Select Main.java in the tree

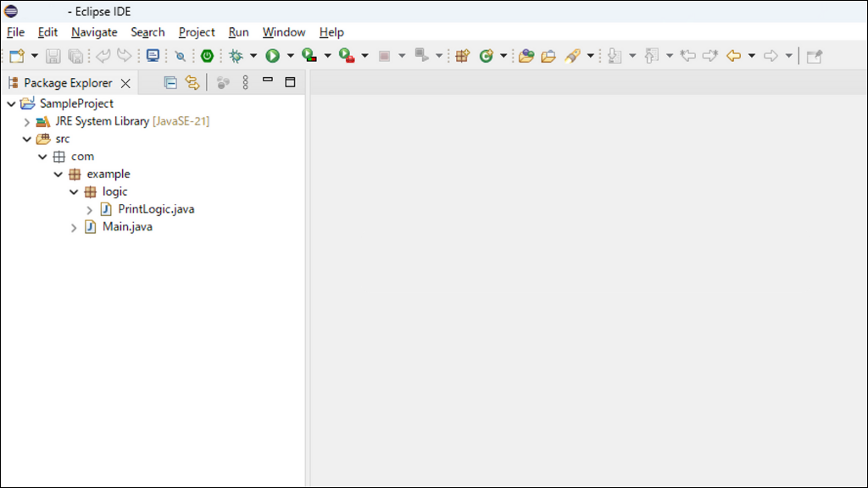[x=127, y=227]
